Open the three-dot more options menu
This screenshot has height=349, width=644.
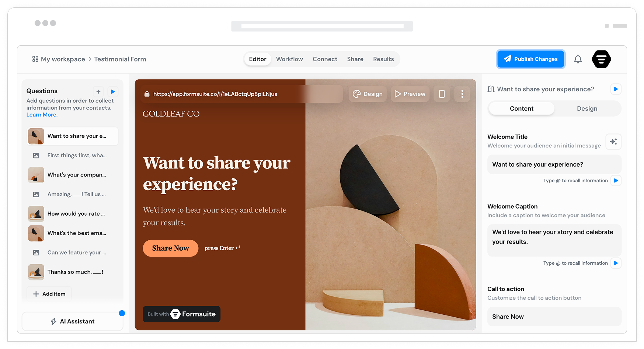point(462,94)
